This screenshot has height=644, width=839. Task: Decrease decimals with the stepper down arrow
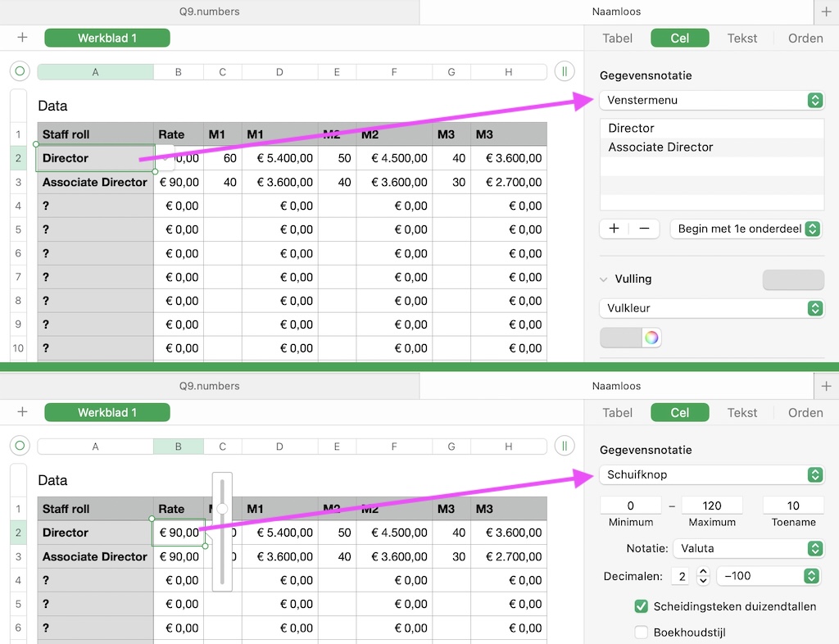pyautogui.click(x=703, y=581)
